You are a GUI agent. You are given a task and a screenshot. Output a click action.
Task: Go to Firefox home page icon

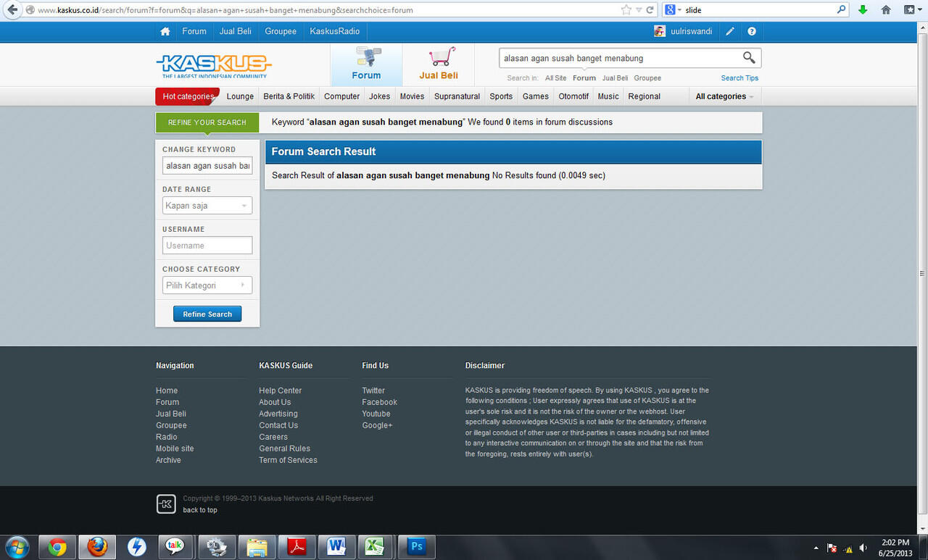coord(886,10)
